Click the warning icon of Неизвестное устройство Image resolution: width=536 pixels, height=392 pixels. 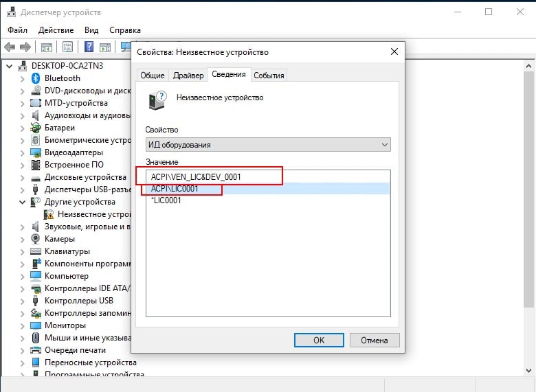[49, 214]
